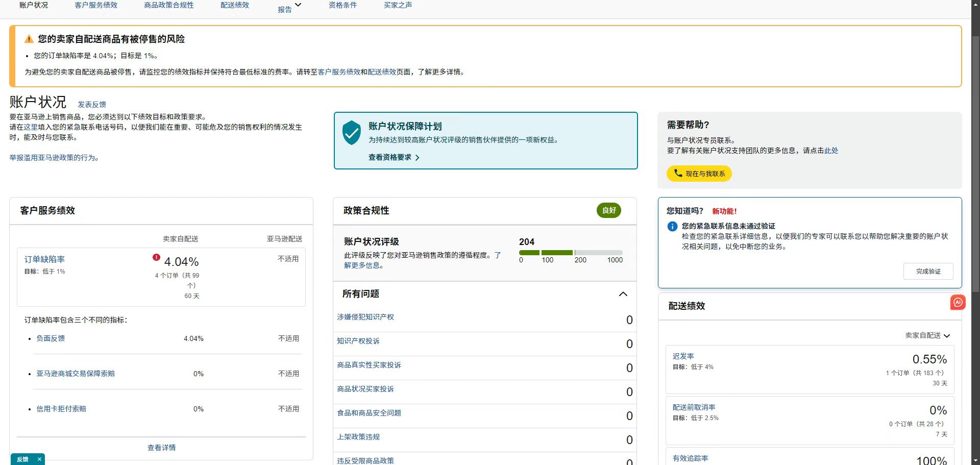Click 迟发率 metric link
980x465 pixels.
coord(683,356)
